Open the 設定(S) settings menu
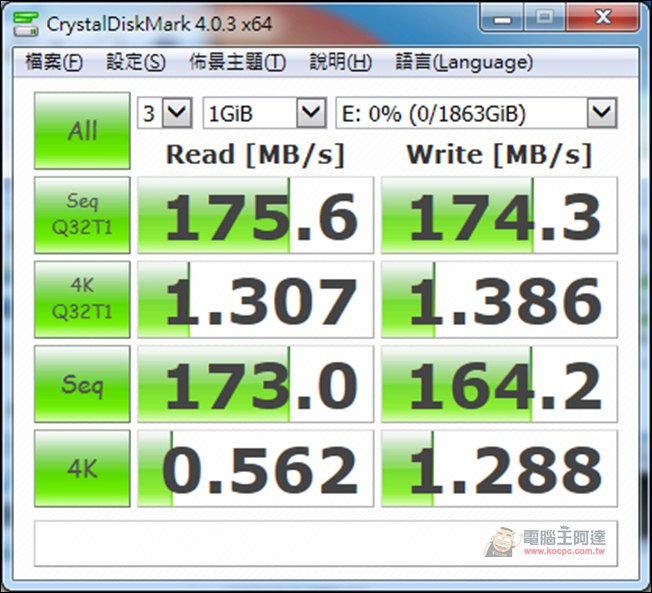Screen dimensions: 652x593 (136, 62)
